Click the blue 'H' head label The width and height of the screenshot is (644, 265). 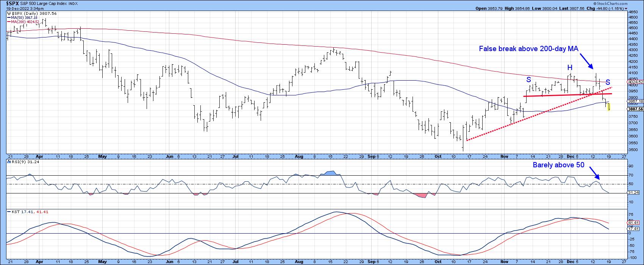(x=570, y=68)
